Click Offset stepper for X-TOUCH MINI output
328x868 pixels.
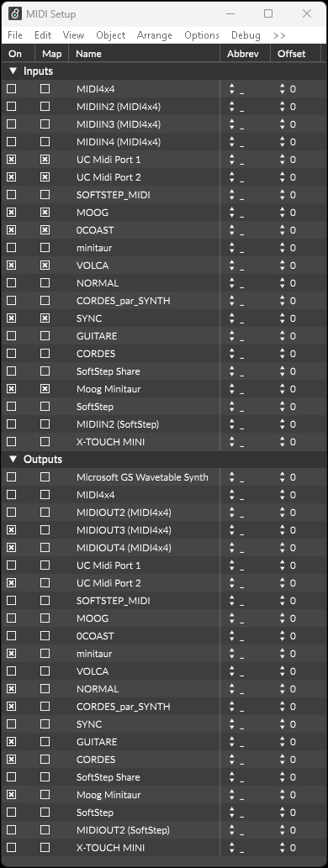pyautogui.click(x=282, y=848)
